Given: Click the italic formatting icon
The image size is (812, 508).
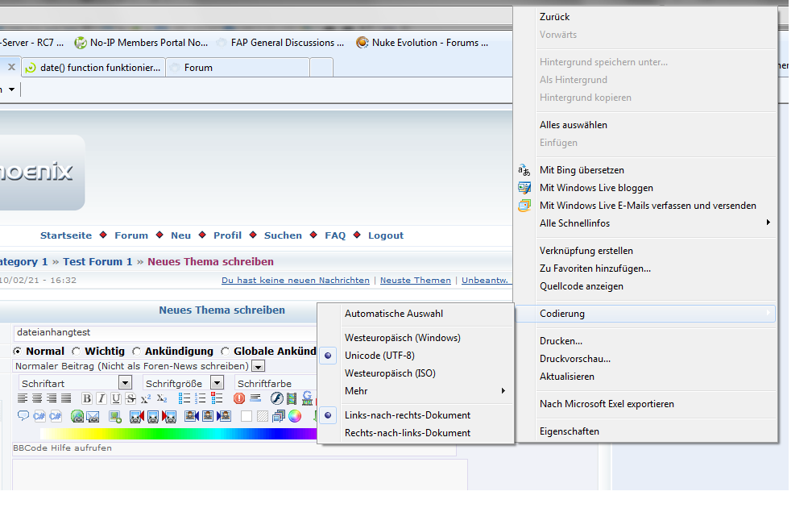Looking at the screenshot, I should (x=101, y=398).
